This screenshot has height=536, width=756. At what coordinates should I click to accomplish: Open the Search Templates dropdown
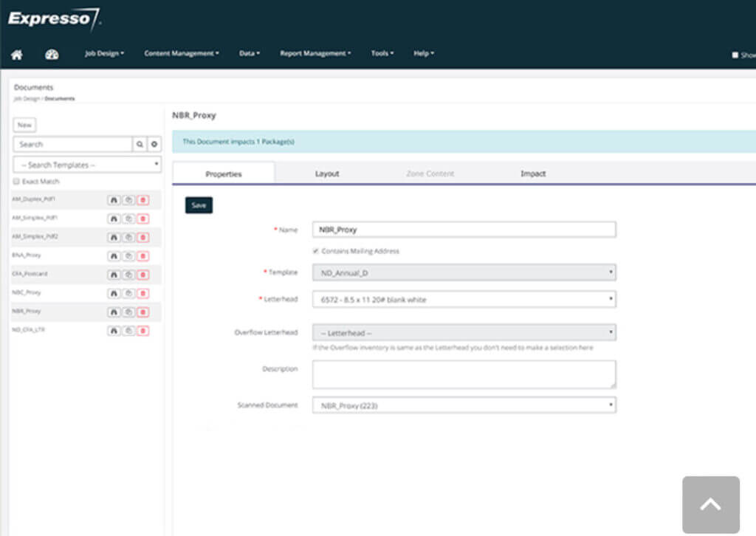click(86, 164)
